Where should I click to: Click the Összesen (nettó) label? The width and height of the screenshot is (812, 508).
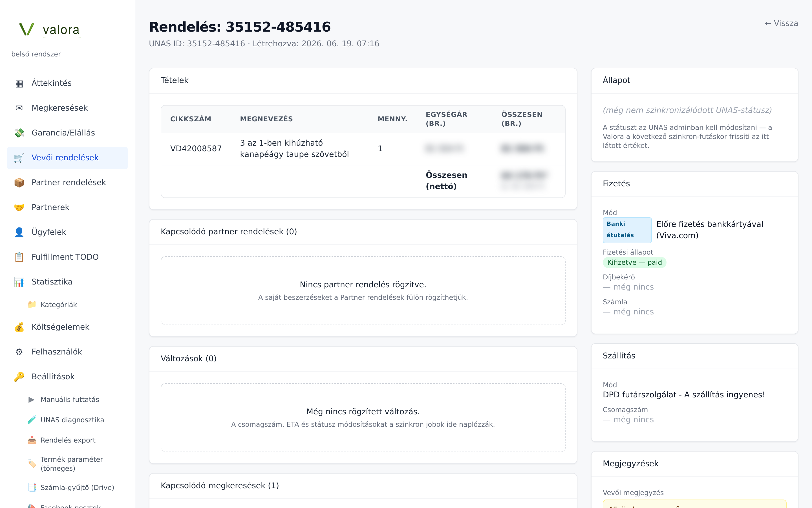446,180
